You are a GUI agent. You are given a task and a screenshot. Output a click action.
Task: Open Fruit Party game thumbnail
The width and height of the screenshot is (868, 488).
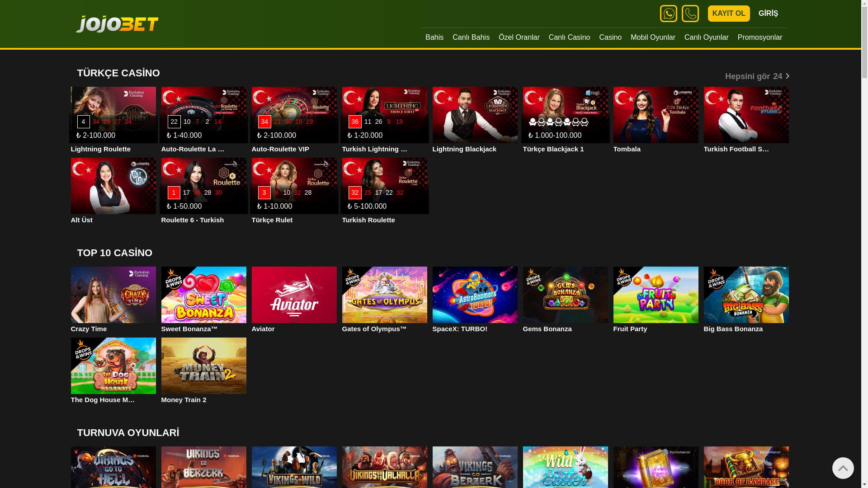point(656,295)
